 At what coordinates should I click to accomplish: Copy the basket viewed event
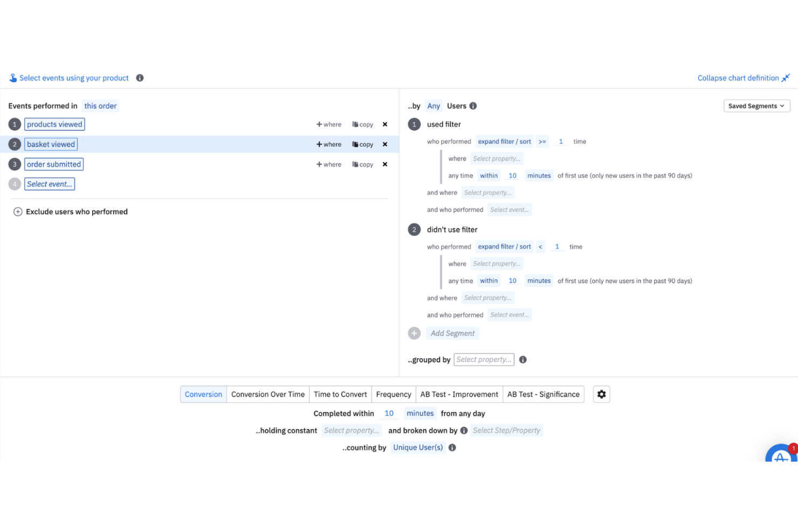point(363,144)
